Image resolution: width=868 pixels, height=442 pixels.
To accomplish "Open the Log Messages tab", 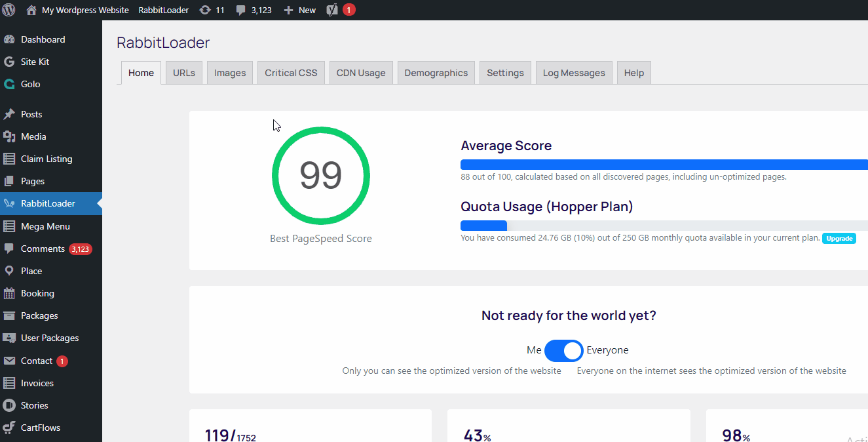I will tap(574, 73).
